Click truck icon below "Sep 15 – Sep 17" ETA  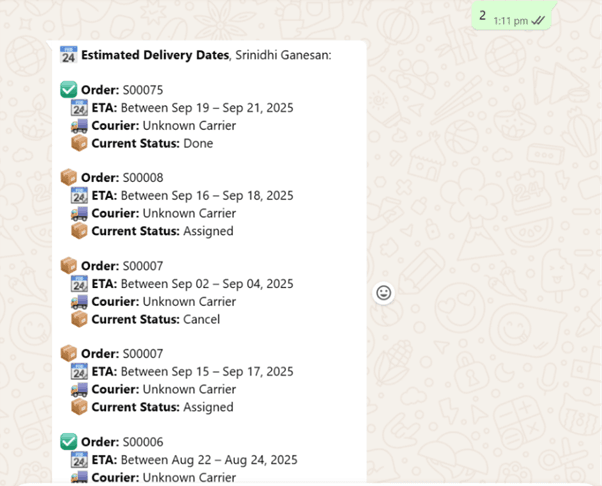[79, 389]
